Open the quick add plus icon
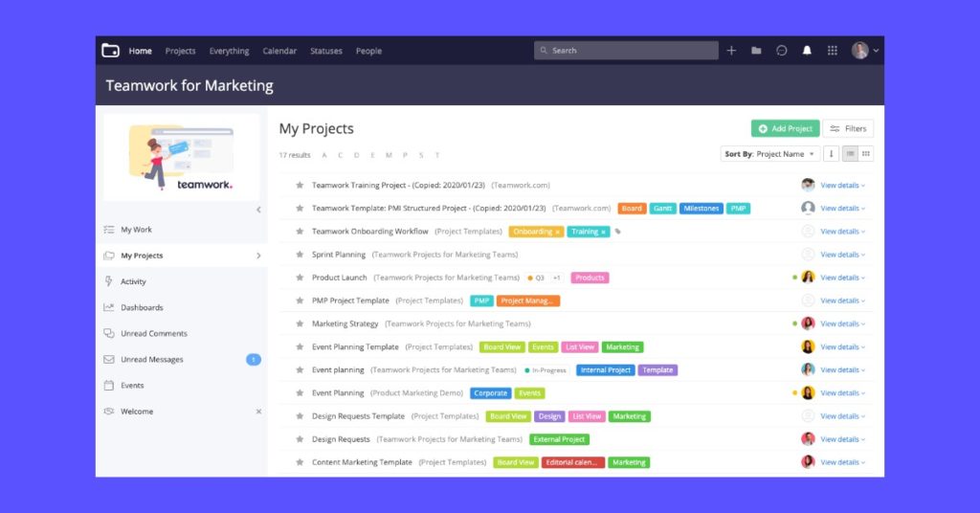Image resolution: width=980 pixels, height=513 pixels. point(731,51)
